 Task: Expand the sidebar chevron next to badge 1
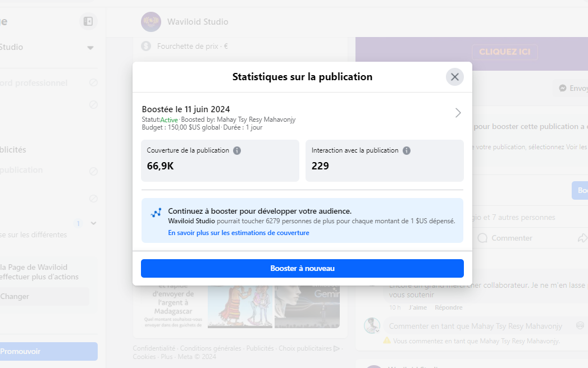(93, 223)
